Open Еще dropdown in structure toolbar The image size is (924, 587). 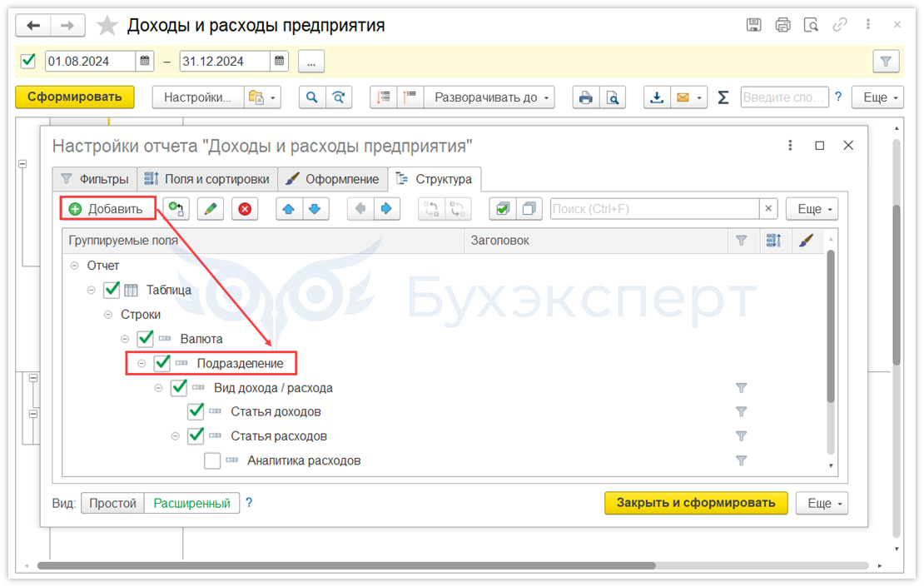point(812,209)
